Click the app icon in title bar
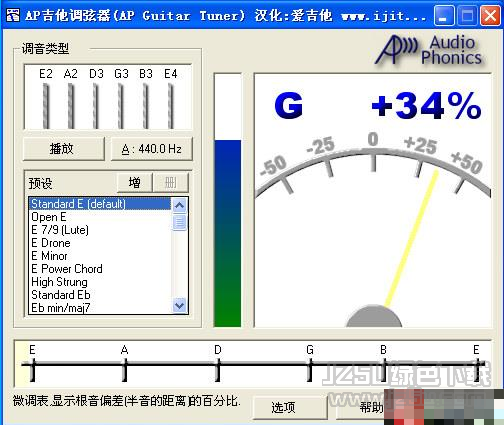504x425 pixels. tap(13, 15)
